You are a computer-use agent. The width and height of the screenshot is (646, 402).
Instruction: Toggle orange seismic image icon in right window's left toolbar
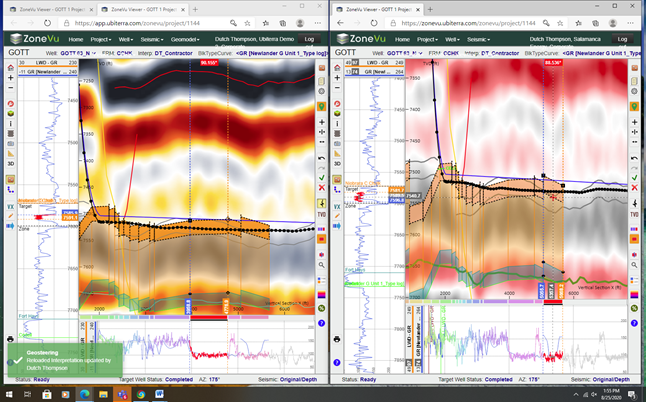[337, 180]
